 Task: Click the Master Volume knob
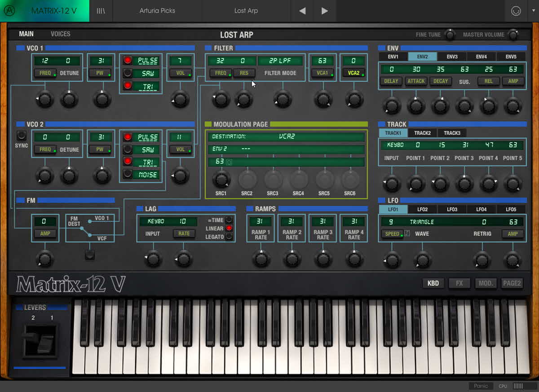point(512,35)
